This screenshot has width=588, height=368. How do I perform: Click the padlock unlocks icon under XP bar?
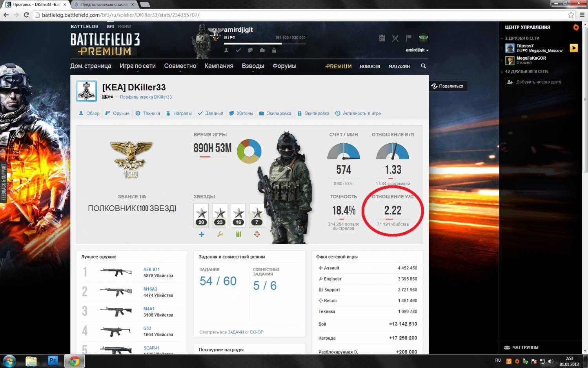click(x=274, y=50)
